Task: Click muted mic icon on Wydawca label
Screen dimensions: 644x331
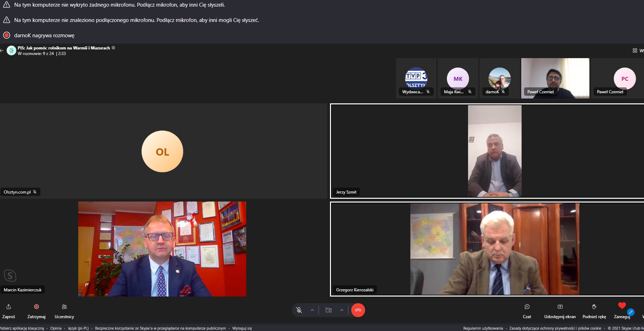Action: click(x=428, y=92)
